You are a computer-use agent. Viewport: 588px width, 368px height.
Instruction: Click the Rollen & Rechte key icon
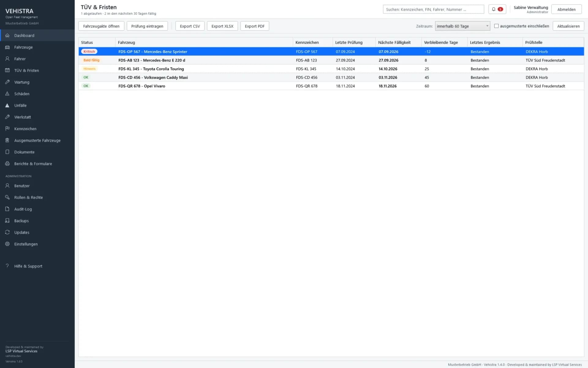(7, 197)
